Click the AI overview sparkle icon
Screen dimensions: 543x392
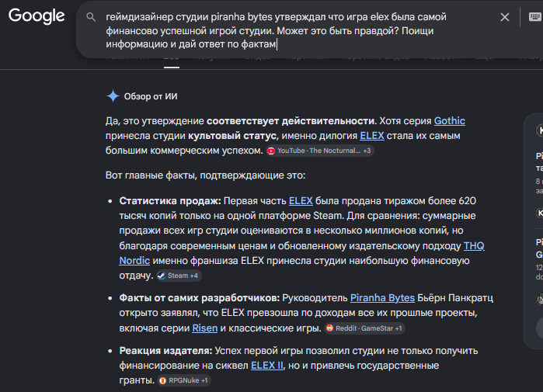(113, 96)
